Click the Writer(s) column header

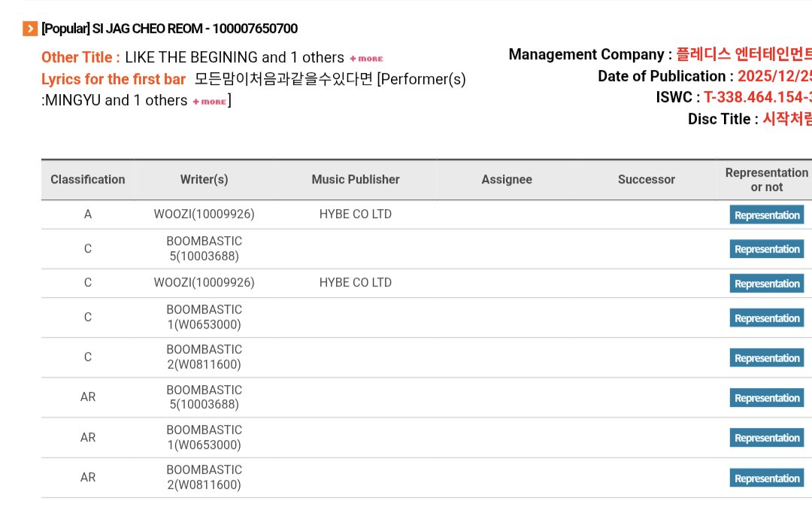coord(204,180)
